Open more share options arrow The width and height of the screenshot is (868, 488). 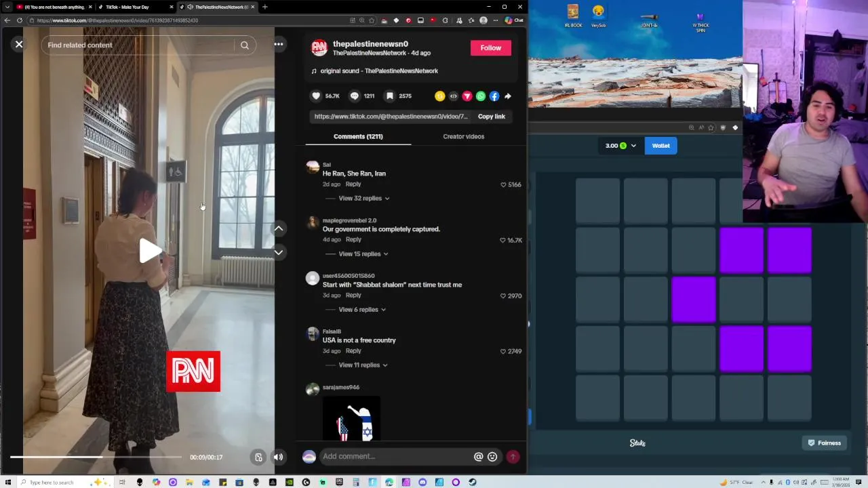click(x=508, y=96)
